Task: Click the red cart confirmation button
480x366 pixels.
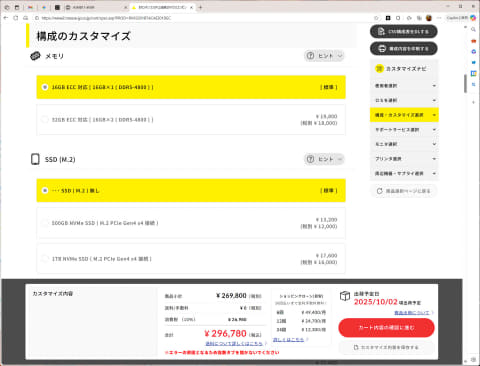Action: click(x=386, y=328)
